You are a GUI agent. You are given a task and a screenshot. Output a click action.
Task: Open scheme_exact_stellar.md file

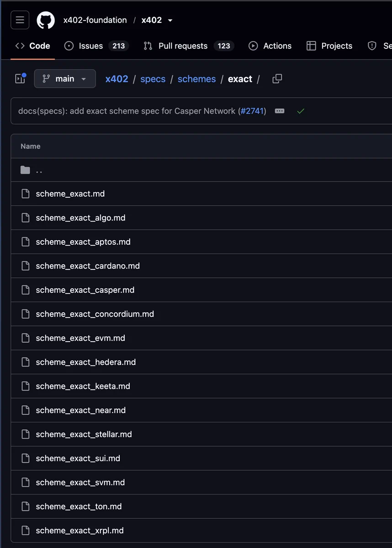84,434
